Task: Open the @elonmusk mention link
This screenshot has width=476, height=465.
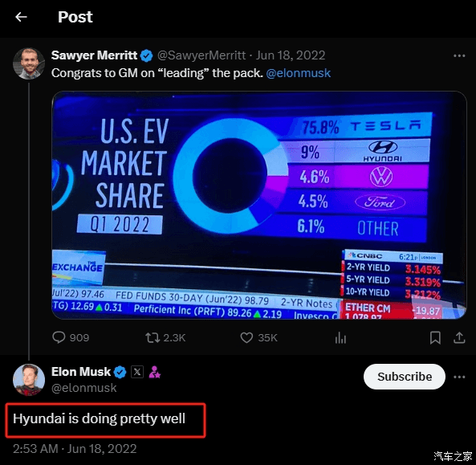Action: 298,73
